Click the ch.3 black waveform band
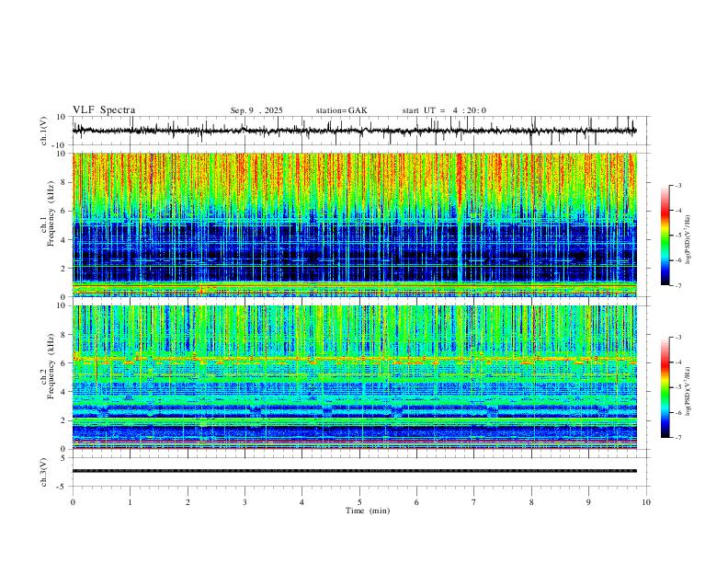 pos(354,471)
